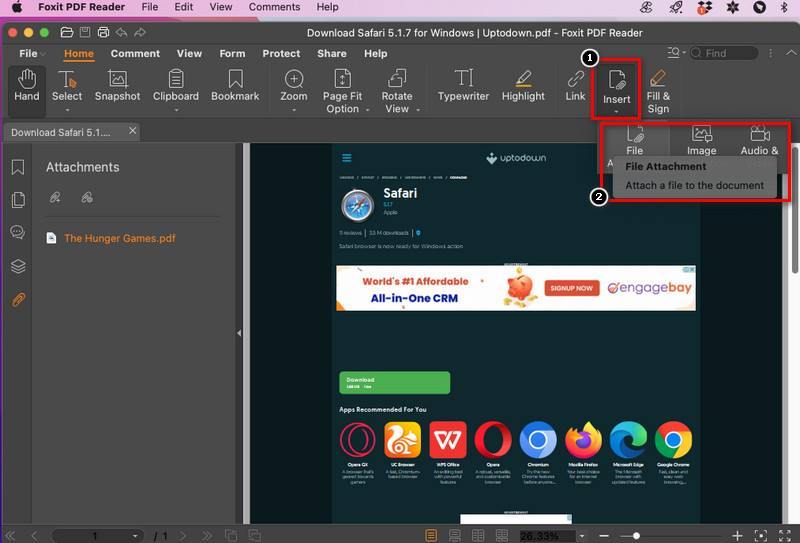Open Layers panel in left sidebar
The image size is (800, 543).
click(18, 266)
